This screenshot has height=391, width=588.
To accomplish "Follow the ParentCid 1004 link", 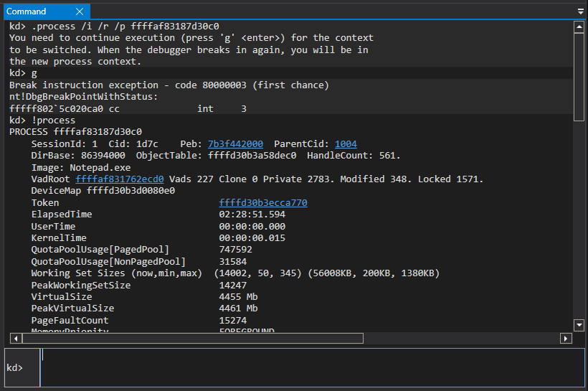I will pos(346,144).
